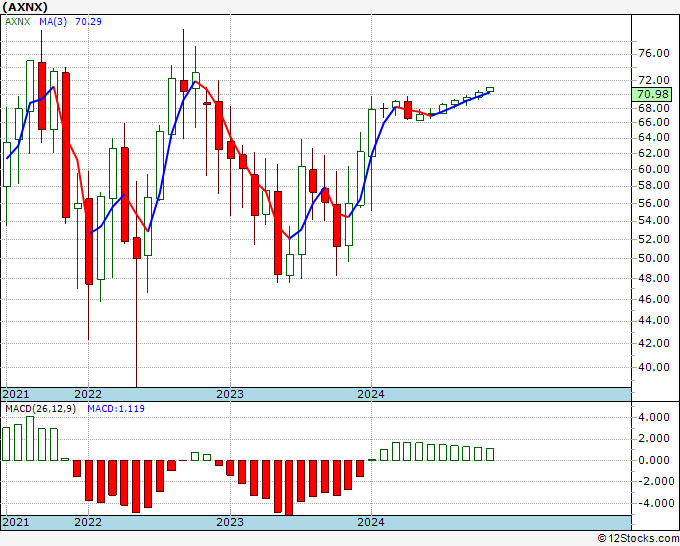This screenshot has height=546, width=680.
Task: Click the 46.00 price axis label
Action: click(x=654, y=299)
